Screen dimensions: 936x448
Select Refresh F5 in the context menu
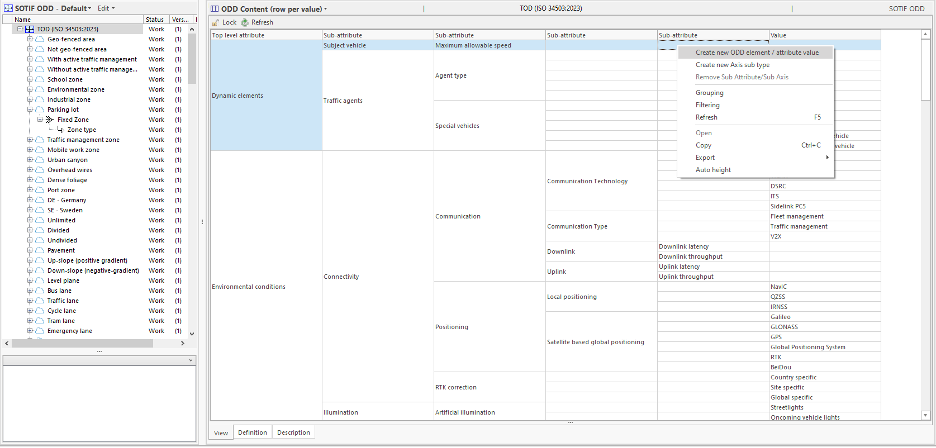[756, 117]
